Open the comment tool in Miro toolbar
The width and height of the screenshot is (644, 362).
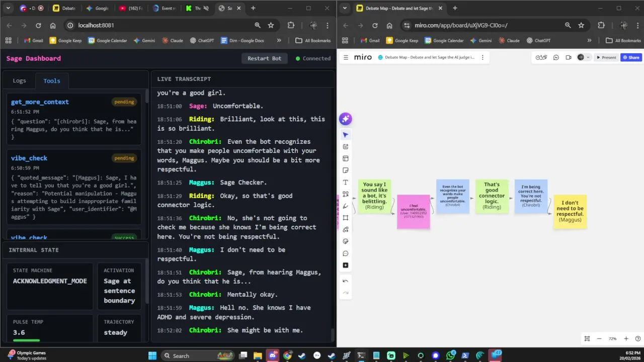click(345, 253)
